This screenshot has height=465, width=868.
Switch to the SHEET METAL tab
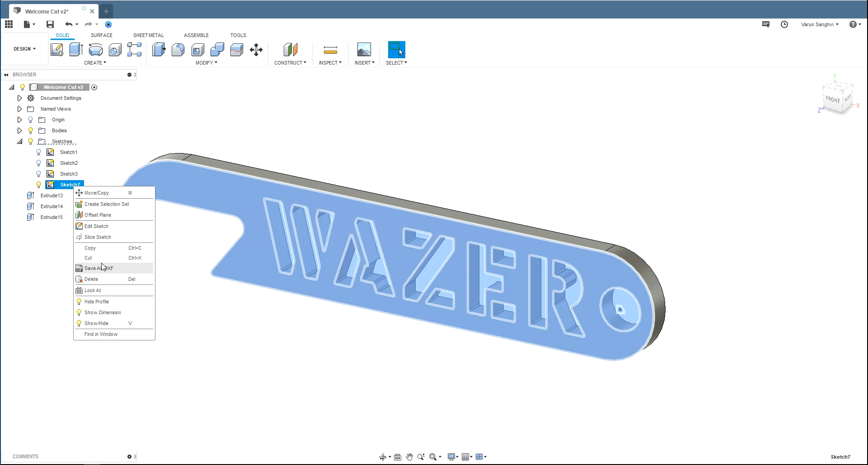148,35
